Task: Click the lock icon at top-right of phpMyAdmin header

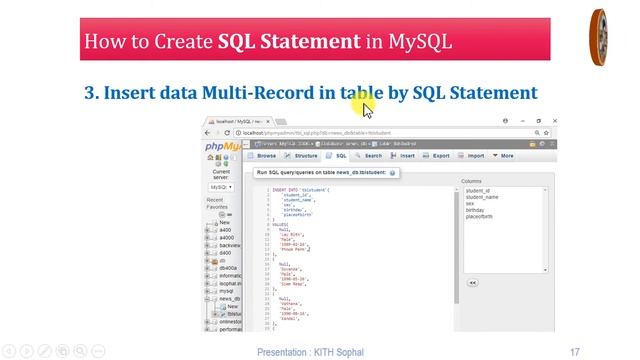Action: 532,144
